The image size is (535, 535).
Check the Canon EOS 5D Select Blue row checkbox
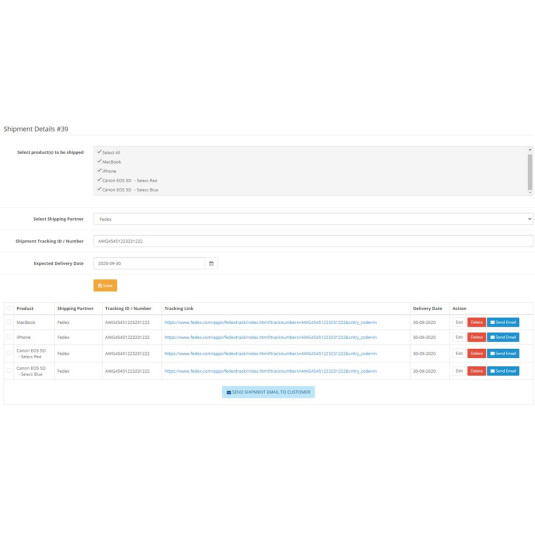(9, 371)
